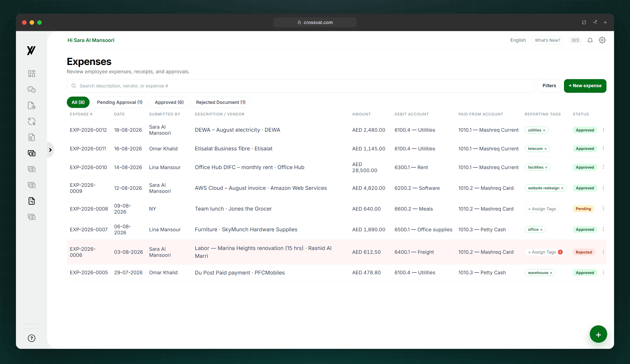Open row menu for EXP-2026-0011
This screenshot has width=630, height=364.
pos(603,149)
